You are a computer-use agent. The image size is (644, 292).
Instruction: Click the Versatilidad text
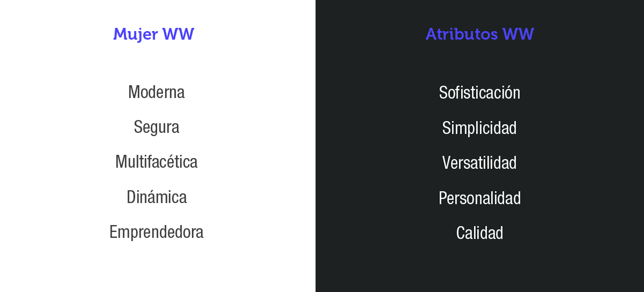click(480, 163)
